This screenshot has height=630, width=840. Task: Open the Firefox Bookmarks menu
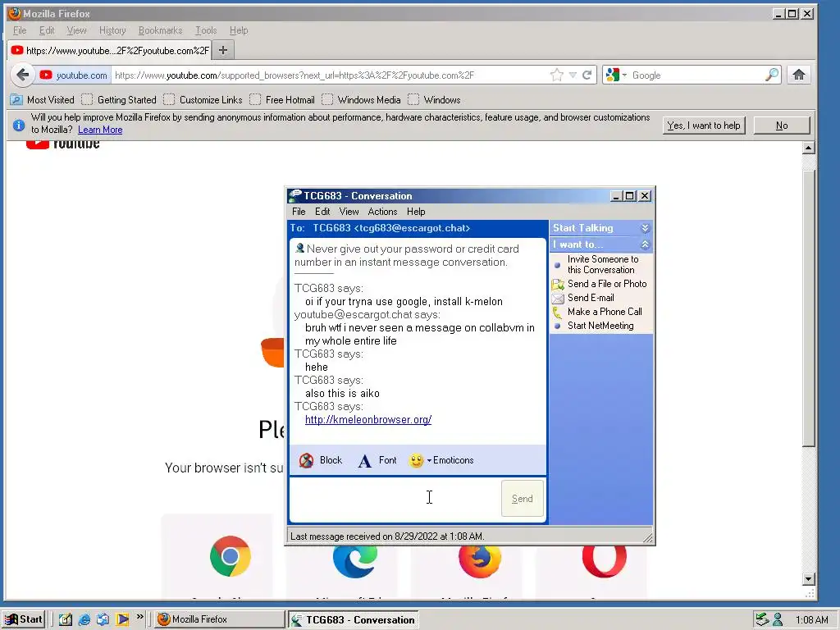[160, 30]
